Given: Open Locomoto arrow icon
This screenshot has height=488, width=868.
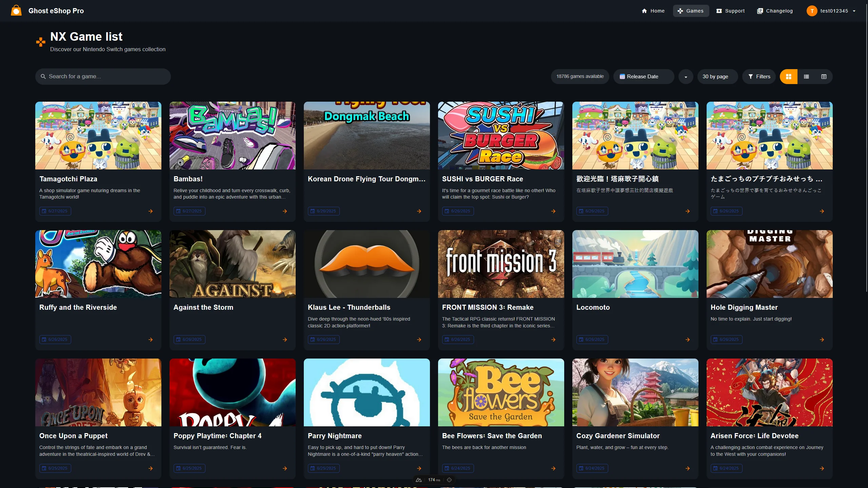Looking at the screenshot, I should pyautogui.click(x=688, y=340).
